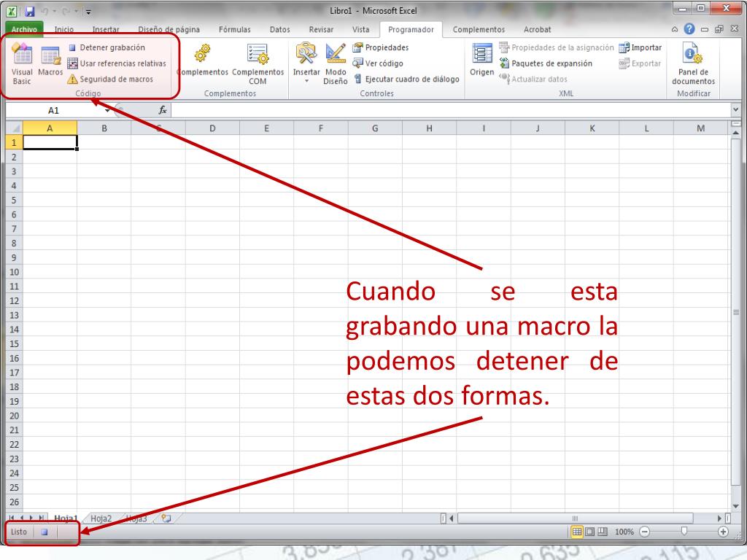
Task: Switch to the Datos tab
Action: pyautogui.click(x=279, y=29)
